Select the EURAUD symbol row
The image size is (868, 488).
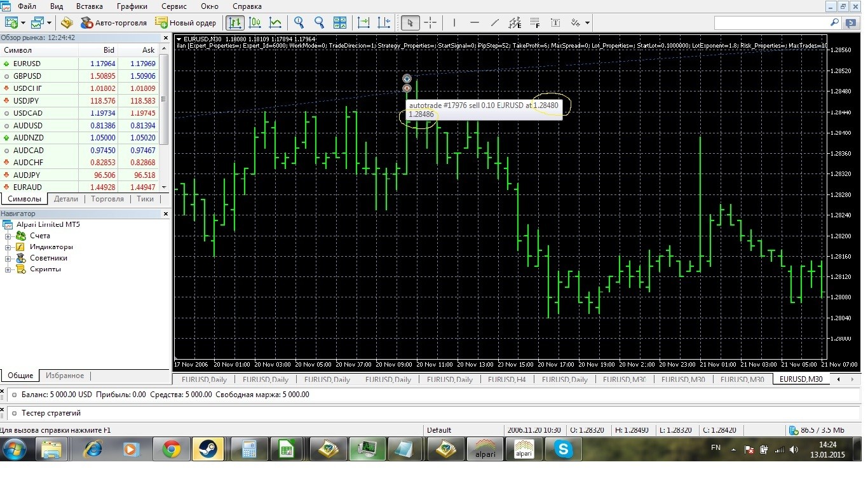pyautogui.click(x=79, y=187)
